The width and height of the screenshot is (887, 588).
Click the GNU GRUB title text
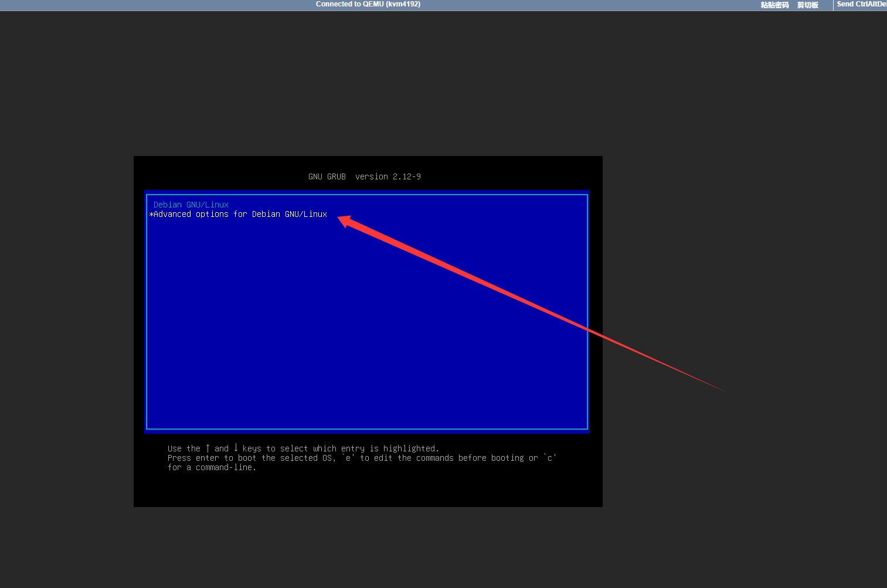point(327,176)
